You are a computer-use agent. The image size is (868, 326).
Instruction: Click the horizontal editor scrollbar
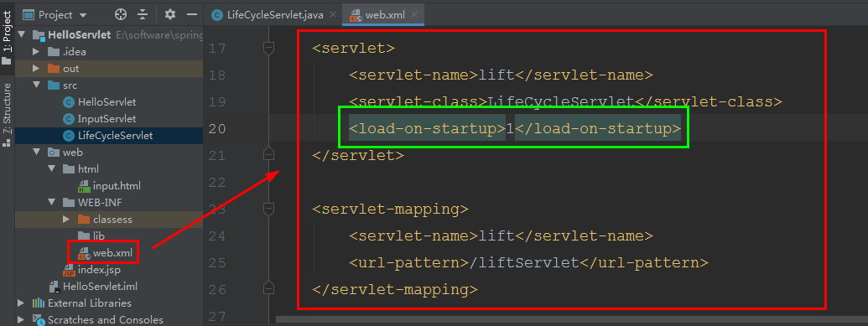[x=572, y=318]
